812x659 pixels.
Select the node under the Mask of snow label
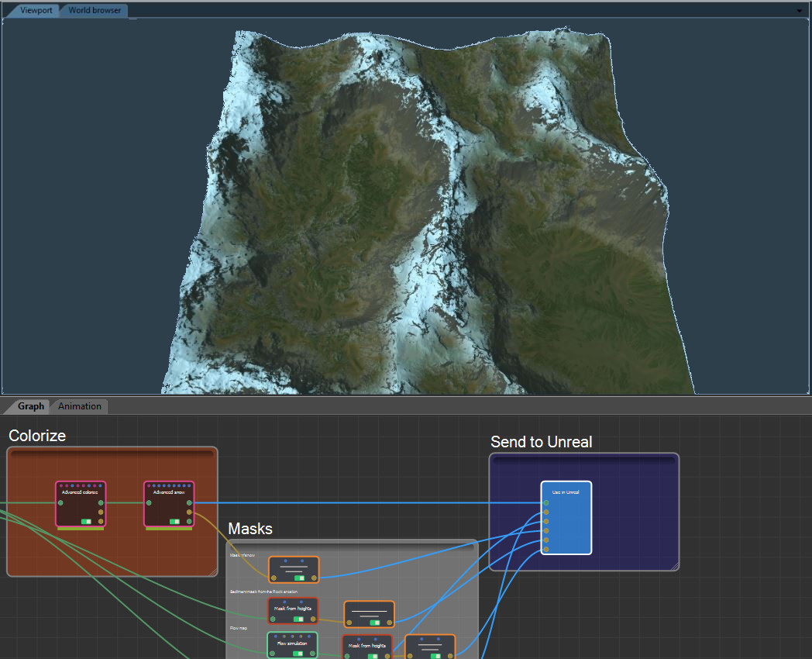pos(294,568)
